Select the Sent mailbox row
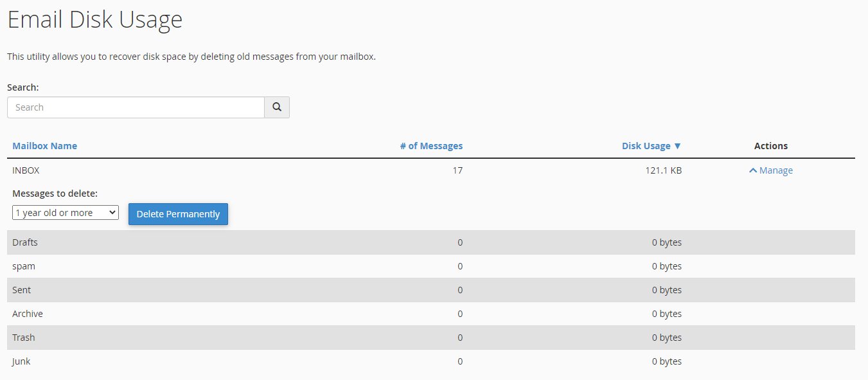This screenshot has width=868, height=380. tap(22, 290)
